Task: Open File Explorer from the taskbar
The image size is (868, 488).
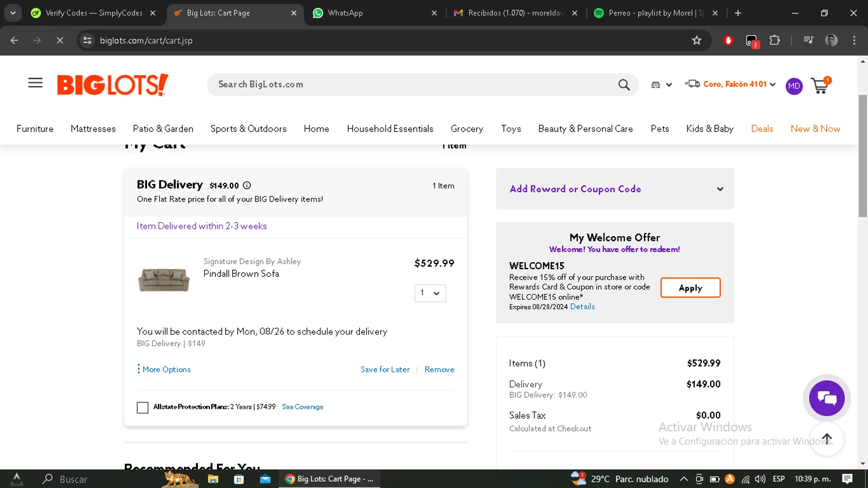Action: click(213, 479)
